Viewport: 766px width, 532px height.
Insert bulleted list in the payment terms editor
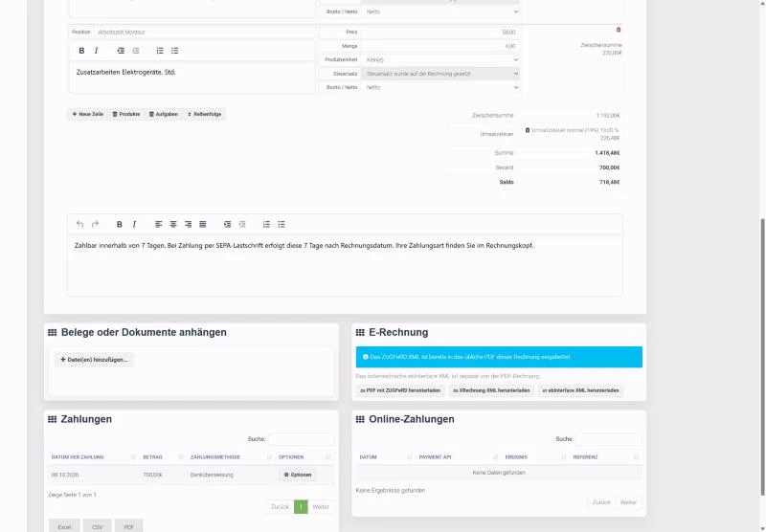coord(282,224)
